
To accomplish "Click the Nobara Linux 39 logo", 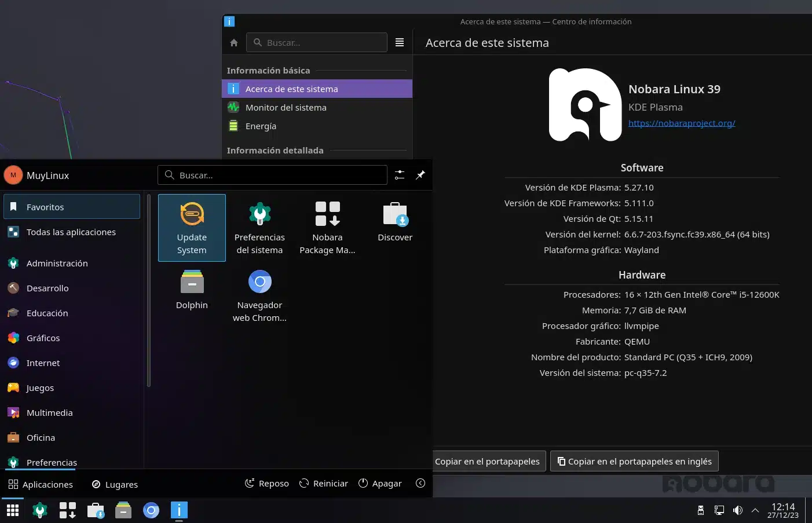I will click(585, 105).
